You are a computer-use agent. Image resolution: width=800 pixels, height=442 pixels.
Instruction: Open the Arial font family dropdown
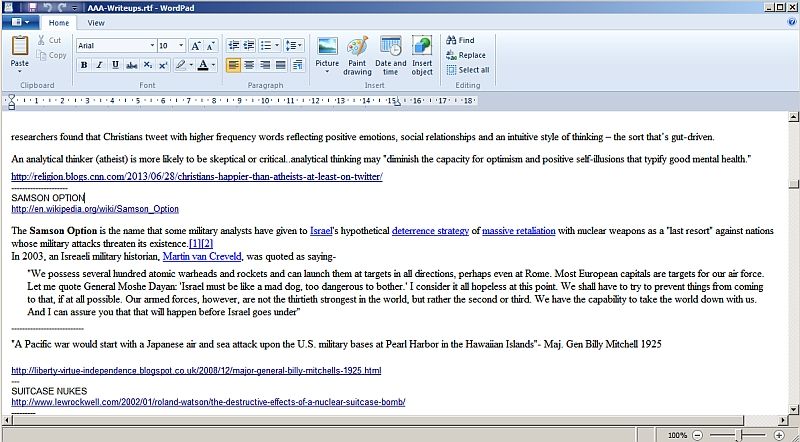tap(152, 46)
